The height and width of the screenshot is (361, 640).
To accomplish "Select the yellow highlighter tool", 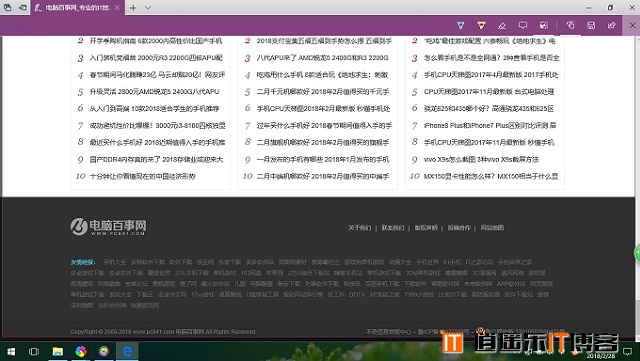I will click(x=481, y=25).
